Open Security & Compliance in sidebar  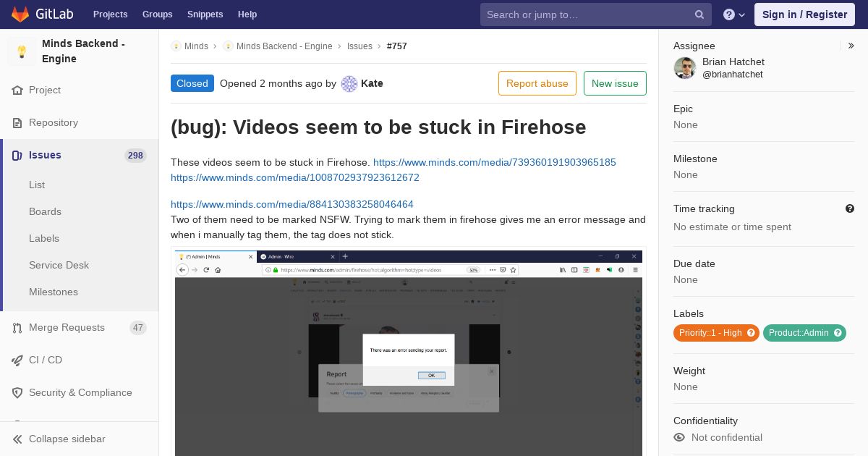[80, 393]
